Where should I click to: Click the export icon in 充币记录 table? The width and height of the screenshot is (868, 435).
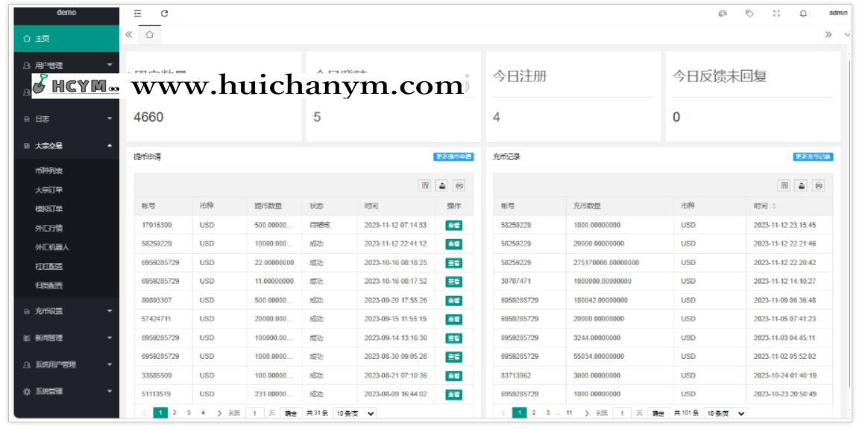point(802,185)
